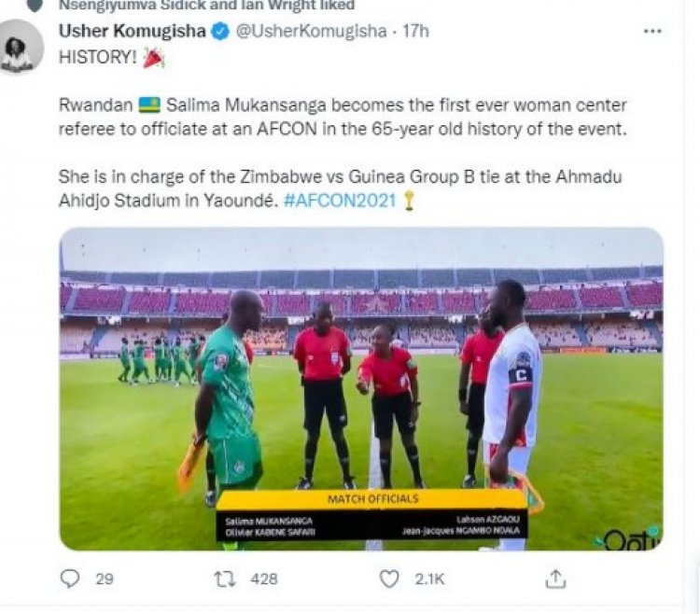Like the tweet with heart icon
The width and height of the screenshot is (700, 614).
coord(389,579)
